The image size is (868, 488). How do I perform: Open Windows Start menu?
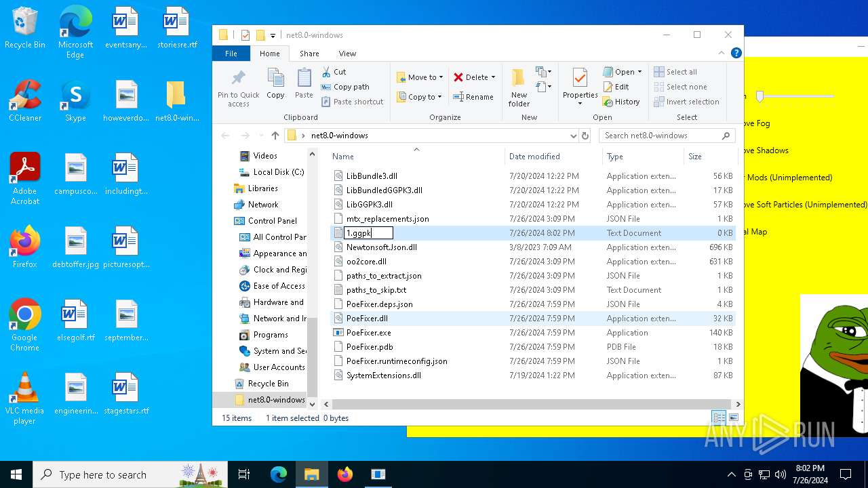click(x=16, y=474)
